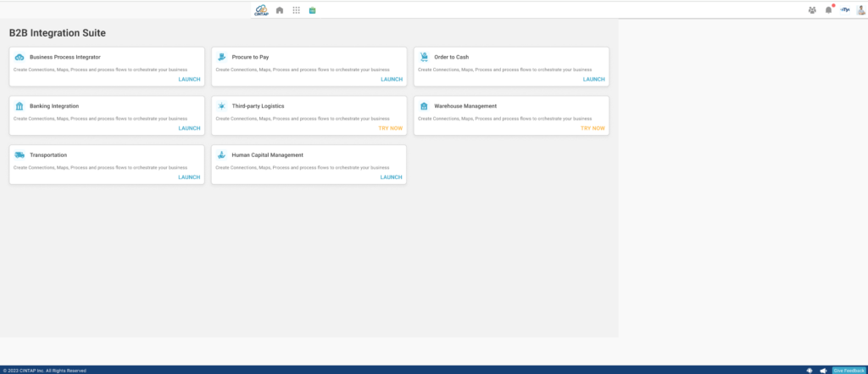Screen dimensions: 868x374
Task: Click the green building icon in header
Action: click(312, 10)
